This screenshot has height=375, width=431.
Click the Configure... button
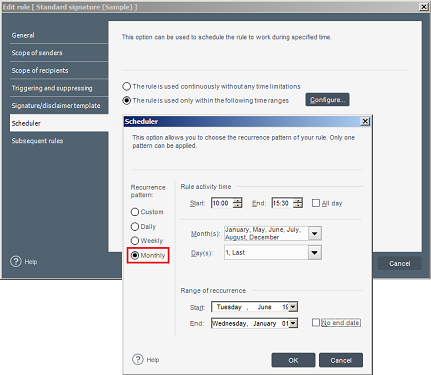point(327,100)
